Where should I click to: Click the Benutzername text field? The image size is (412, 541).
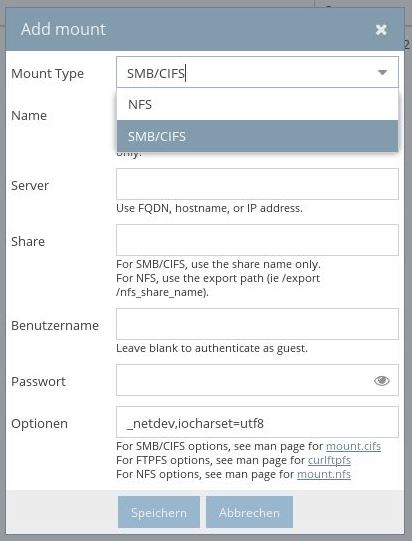pos(257,324)
